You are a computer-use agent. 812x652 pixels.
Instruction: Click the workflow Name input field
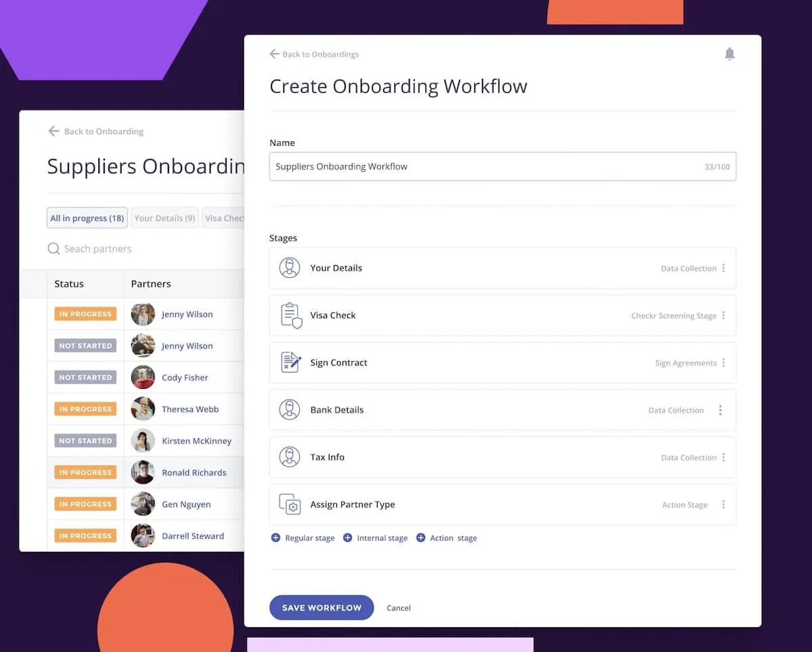pyautogui.click(x=502, y=166)
